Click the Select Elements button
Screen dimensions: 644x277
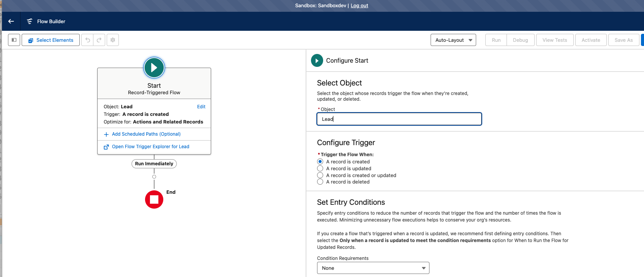point(51,40)
